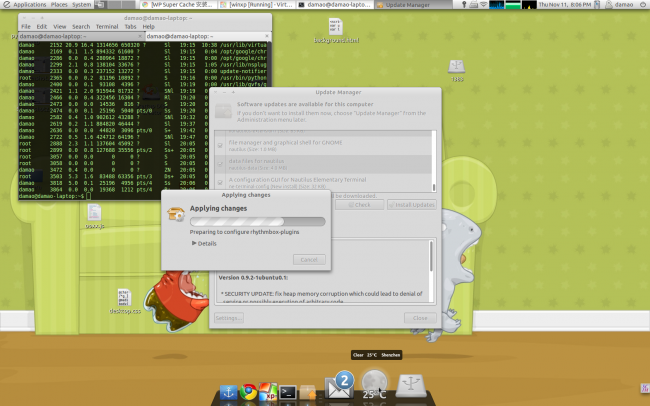Viewport: 650px width, 406px height.
Task: Click 'Preparing to configure rhythmbox-plugins' status text
Action: 244,232
